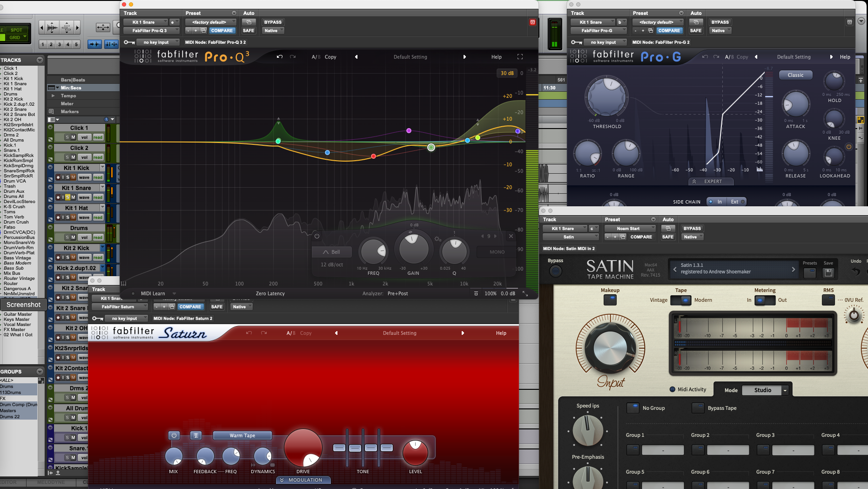
Task: Click Bell shape button in Pro-Q 3
Action: click(x=331, y=252)
